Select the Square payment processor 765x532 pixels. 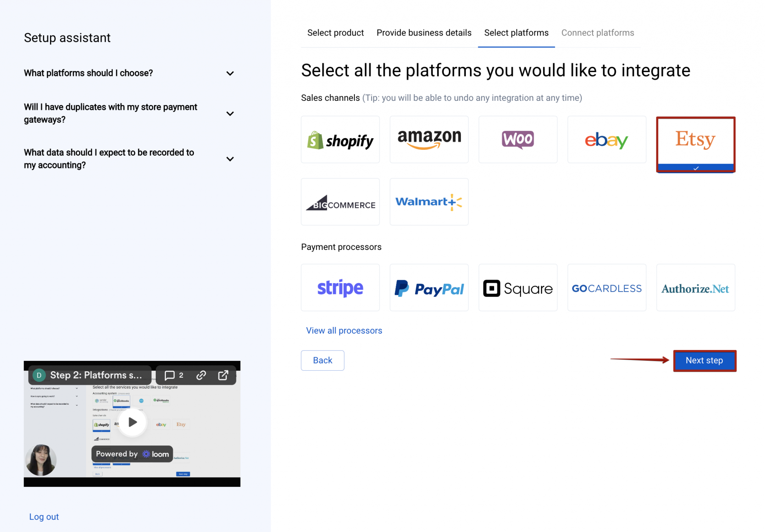518,287
